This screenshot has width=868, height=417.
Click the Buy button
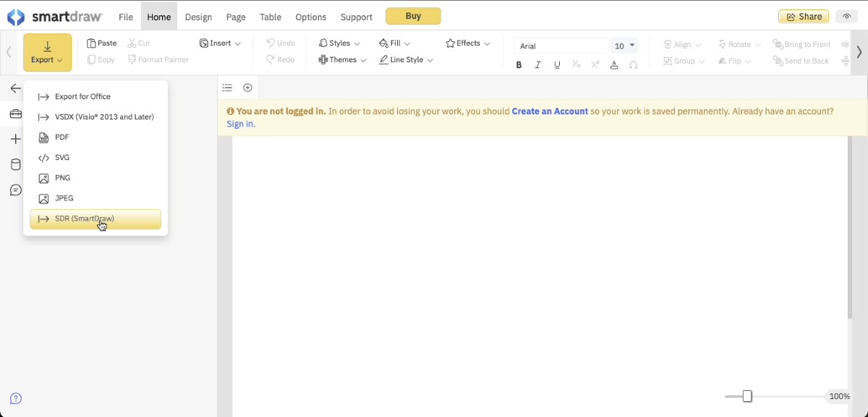pyautogui.click(x=413, y=16)
